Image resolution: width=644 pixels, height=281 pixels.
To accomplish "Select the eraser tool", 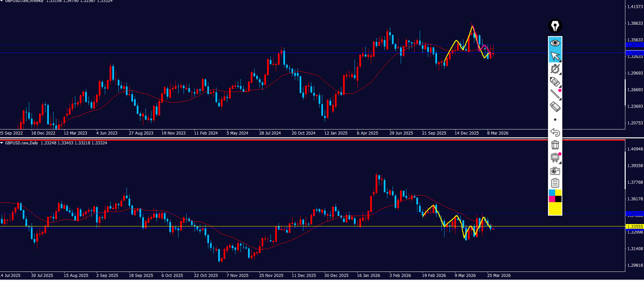I will pyautogui.click(x=555, y=107).
